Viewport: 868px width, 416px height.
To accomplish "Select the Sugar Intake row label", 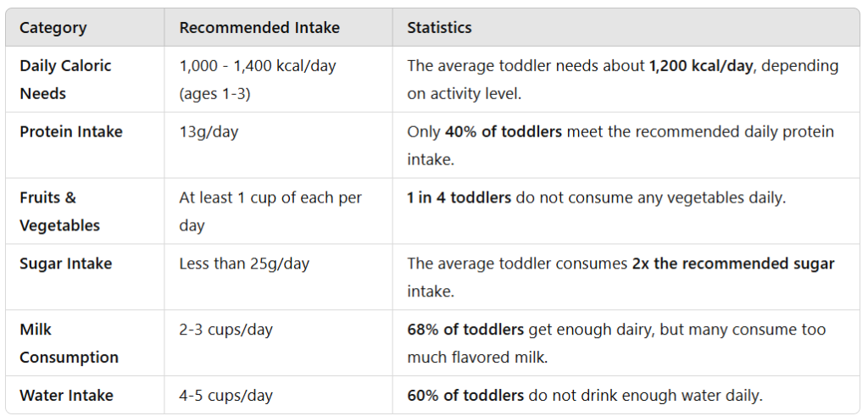I will pyautogui.click(x=65, y=264).
